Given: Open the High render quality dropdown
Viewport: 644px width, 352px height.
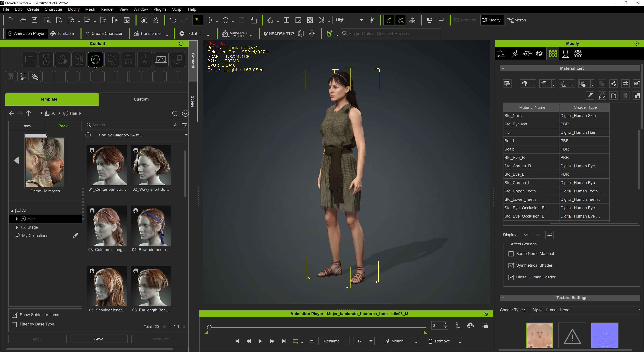Looking at the screenshot, I should tap(349, 20).
